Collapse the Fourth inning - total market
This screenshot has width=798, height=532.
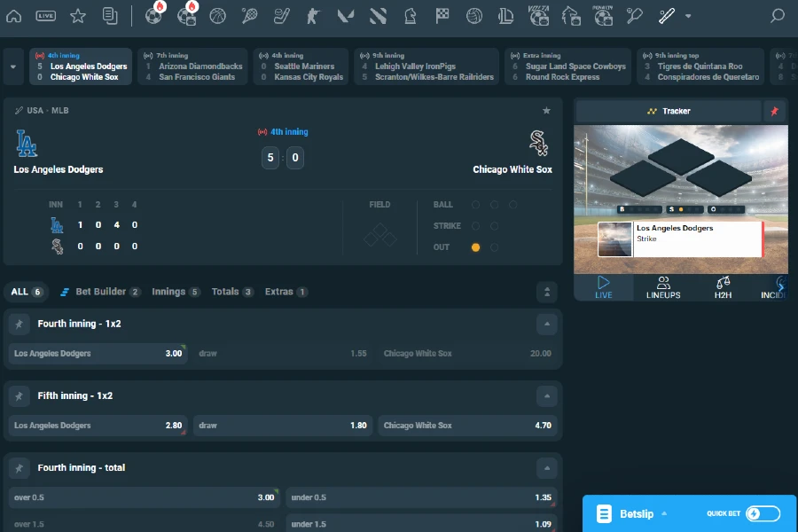pyautogui.click(x=547, y=468)
